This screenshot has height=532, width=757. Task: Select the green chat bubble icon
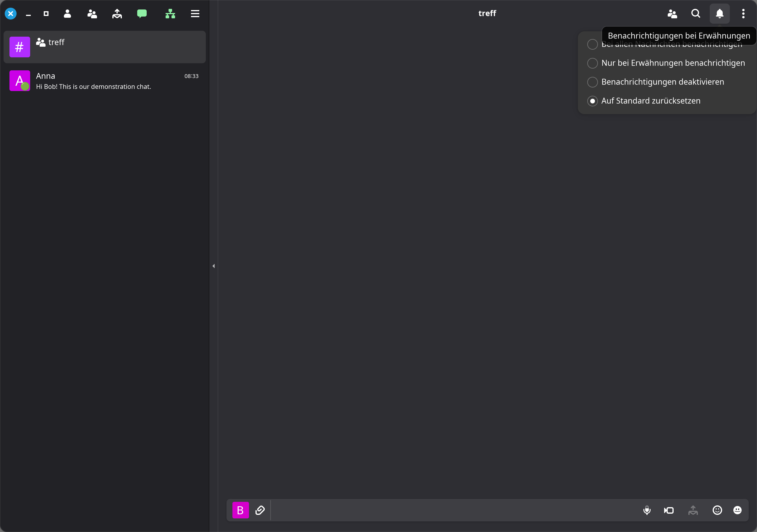coord(142,14)
